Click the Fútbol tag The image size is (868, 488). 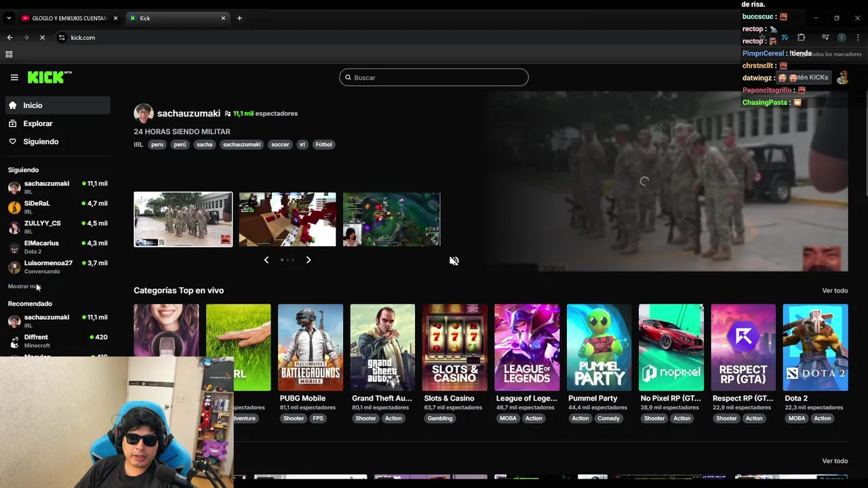coord(324,144)
